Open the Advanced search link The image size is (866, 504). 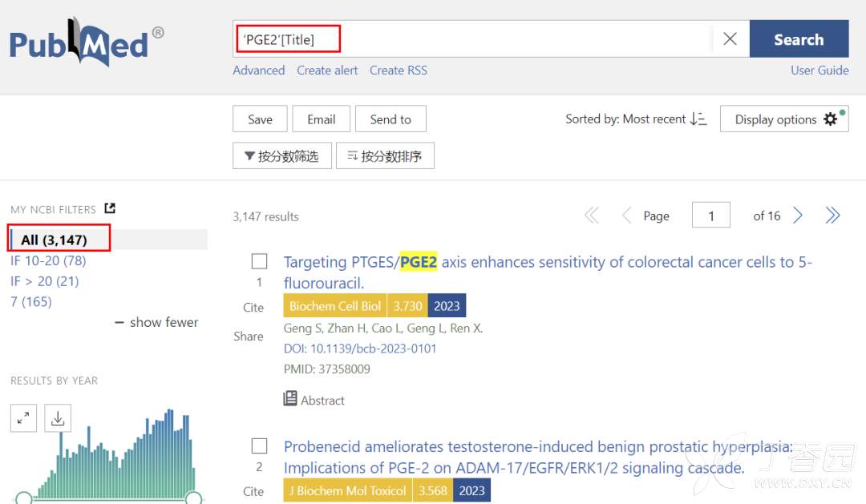click(x=258, y=71)
